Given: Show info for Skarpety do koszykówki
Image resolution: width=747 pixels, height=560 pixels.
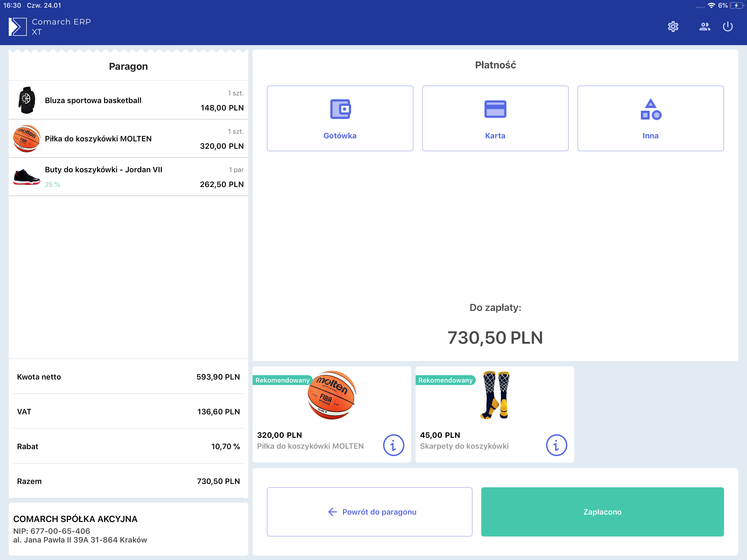Looking at the screenshot, I should pyautogui.click(x=556, y=445).
